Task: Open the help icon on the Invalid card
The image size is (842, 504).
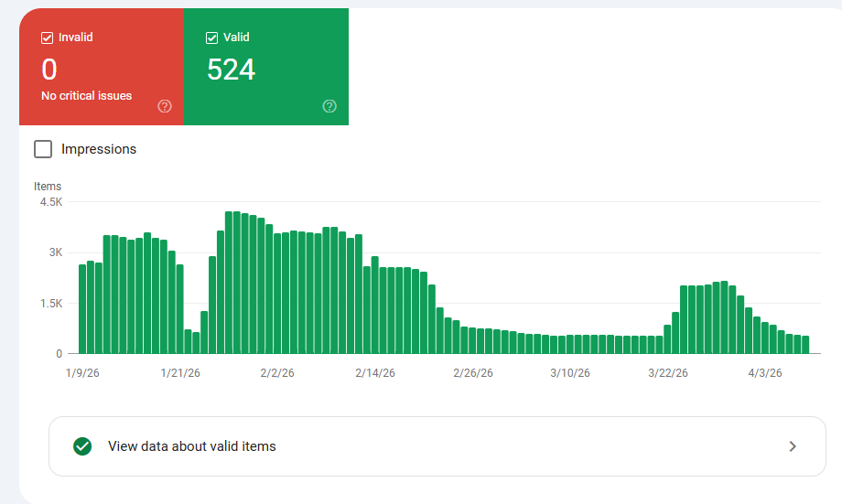Action: (x=165, y=106)
